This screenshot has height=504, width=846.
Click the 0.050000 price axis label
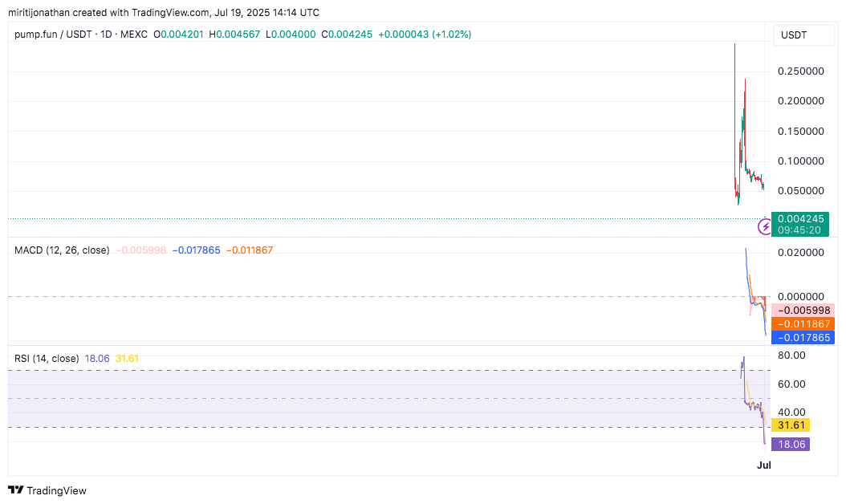[801, 190]
